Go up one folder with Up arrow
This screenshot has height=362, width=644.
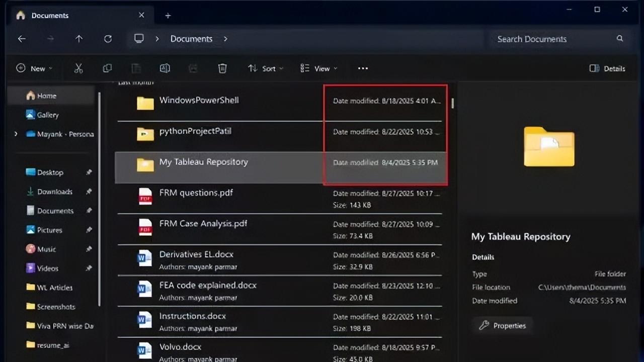(79, 39)
